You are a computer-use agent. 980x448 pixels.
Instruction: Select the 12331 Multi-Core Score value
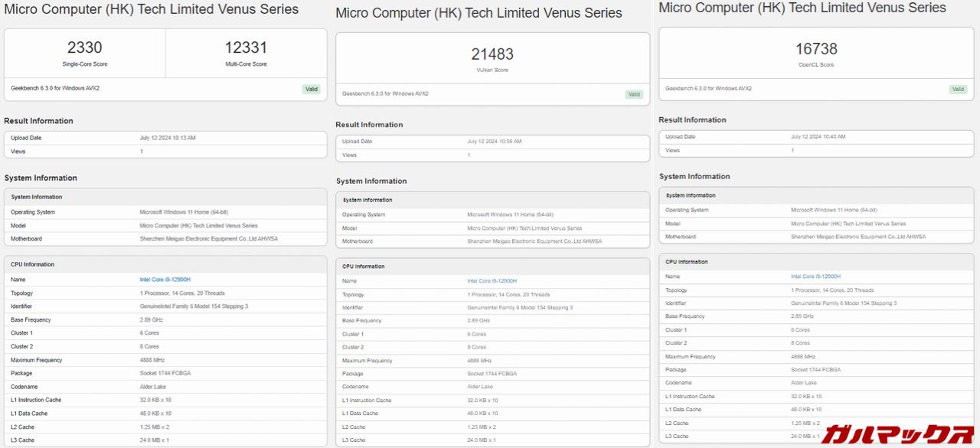tap(246, 47)
